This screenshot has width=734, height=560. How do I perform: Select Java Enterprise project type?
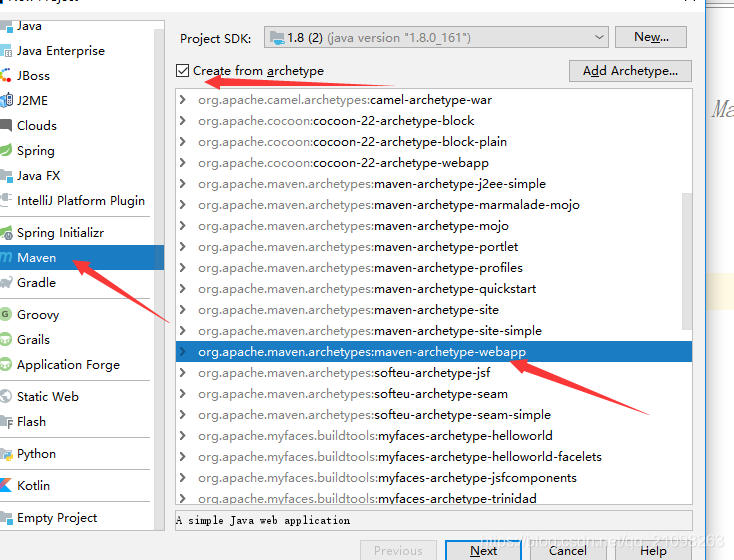[x=77, y=51]
